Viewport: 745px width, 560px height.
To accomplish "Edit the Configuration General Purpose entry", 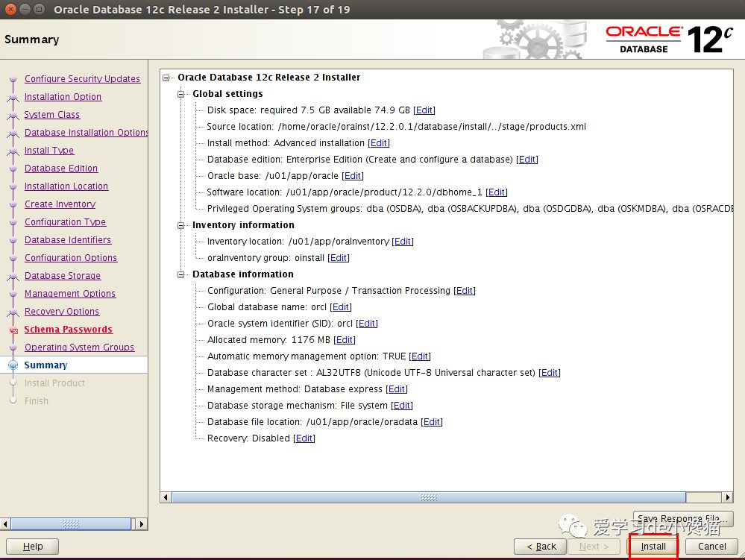I will coord(464,291).
